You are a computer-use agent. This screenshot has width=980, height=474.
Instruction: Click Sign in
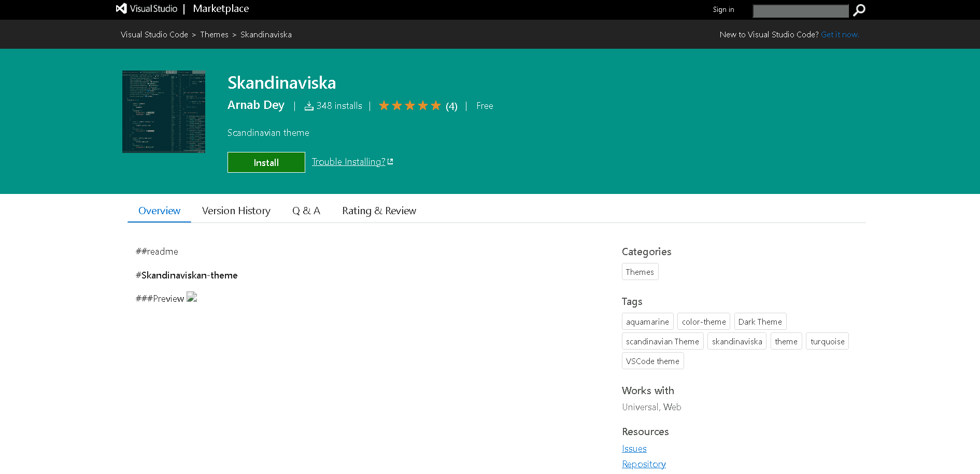pos(723,9)
